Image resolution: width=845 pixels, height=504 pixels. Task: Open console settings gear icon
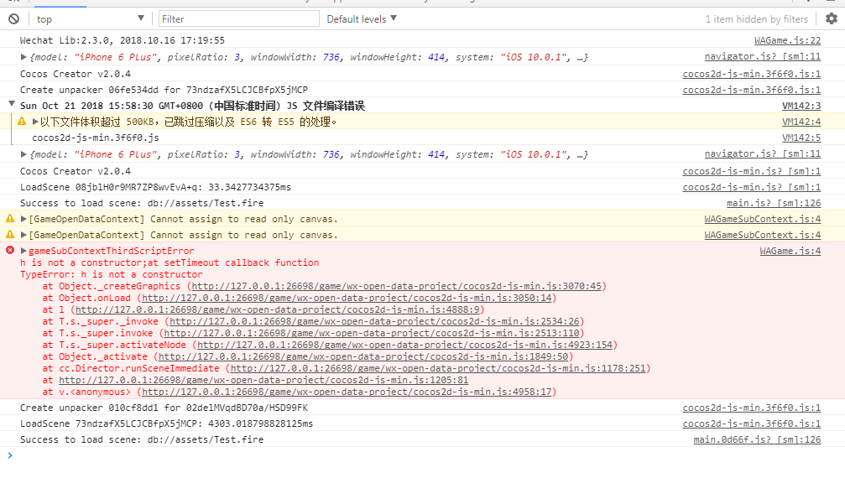(832, 18)
